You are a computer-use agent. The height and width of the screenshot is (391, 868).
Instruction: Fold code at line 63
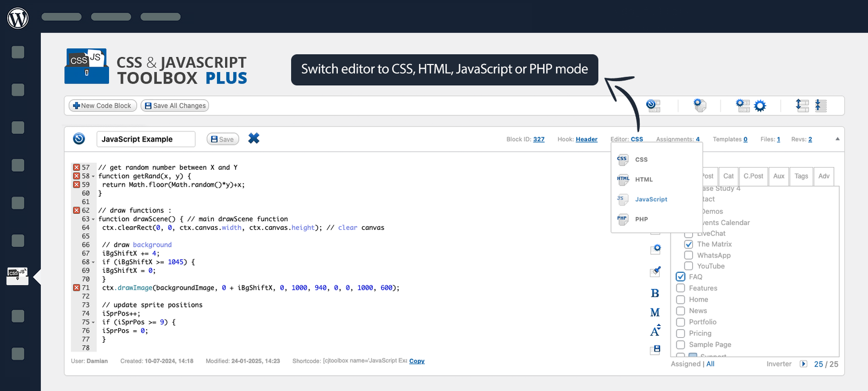pyautogui.click(x=93, y=219)
